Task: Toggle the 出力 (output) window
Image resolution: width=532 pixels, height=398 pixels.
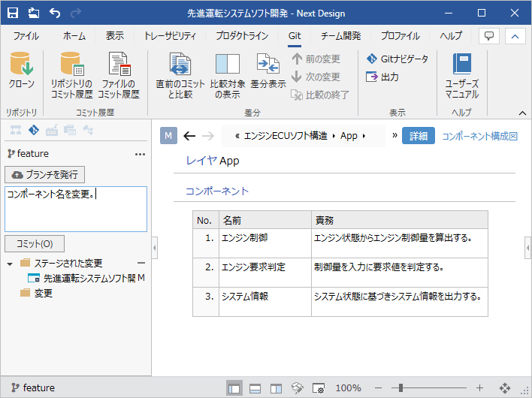Action: click(382, 77)
